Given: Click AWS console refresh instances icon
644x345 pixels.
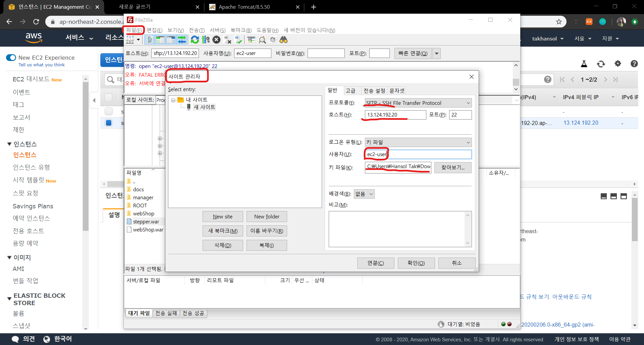Looking at the screenshot, I should tap(601, 64).
